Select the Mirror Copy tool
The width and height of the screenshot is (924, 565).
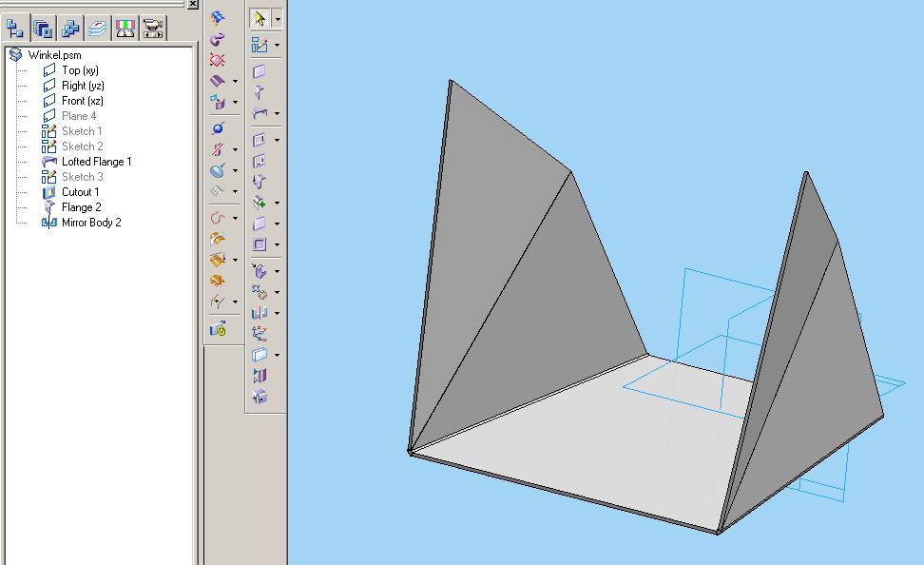tap(260, 313)
